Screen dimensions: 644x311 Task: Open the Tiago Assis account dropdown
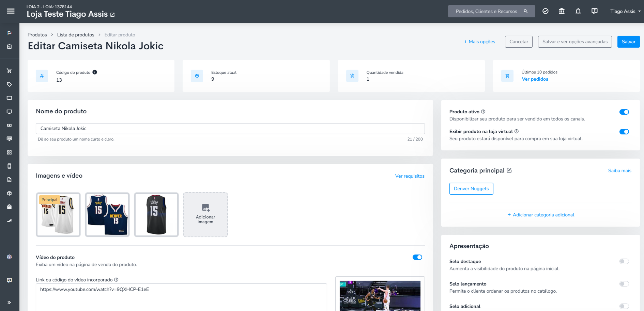click(x=625, y=11)
